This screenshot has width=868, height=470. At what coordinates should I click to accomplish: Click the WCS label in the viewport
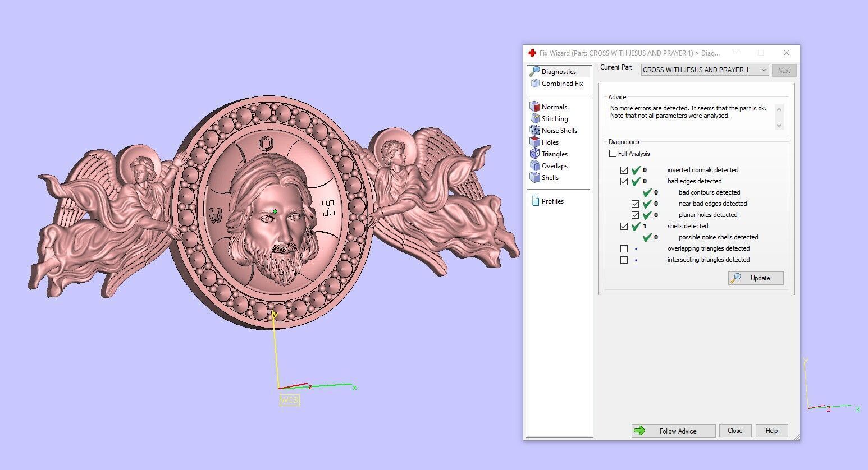289,400
